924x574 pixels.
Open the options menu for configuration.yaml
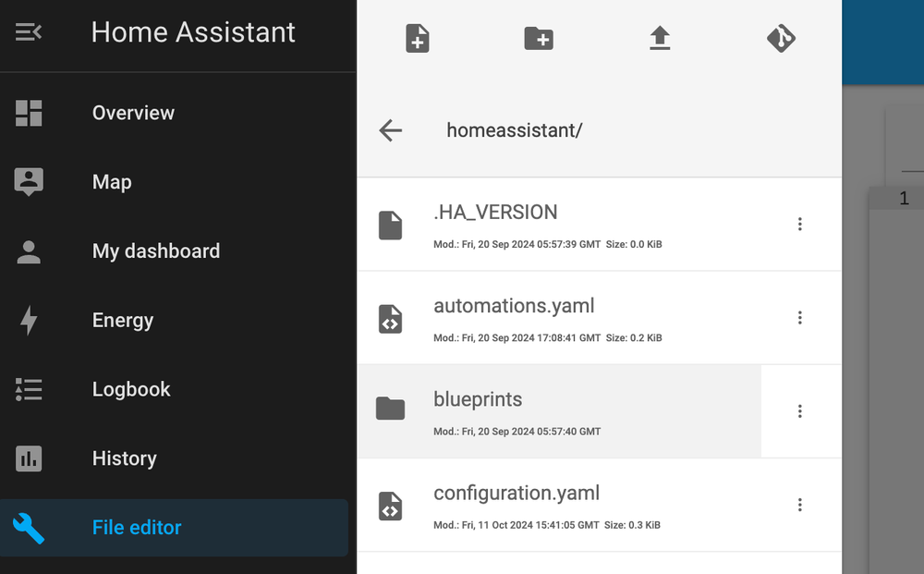click(800, 505)
